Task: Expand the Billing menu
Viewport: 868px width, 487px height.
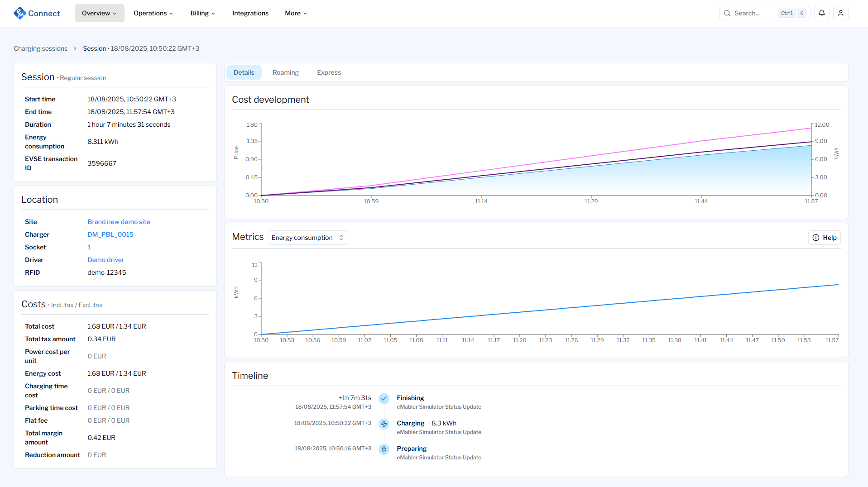Action: tap(202, 13)
